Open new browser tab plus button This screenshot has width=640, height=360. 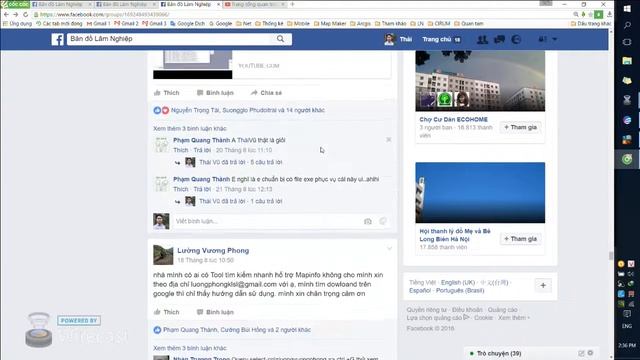pyautogui.click(x=292, y=4)
